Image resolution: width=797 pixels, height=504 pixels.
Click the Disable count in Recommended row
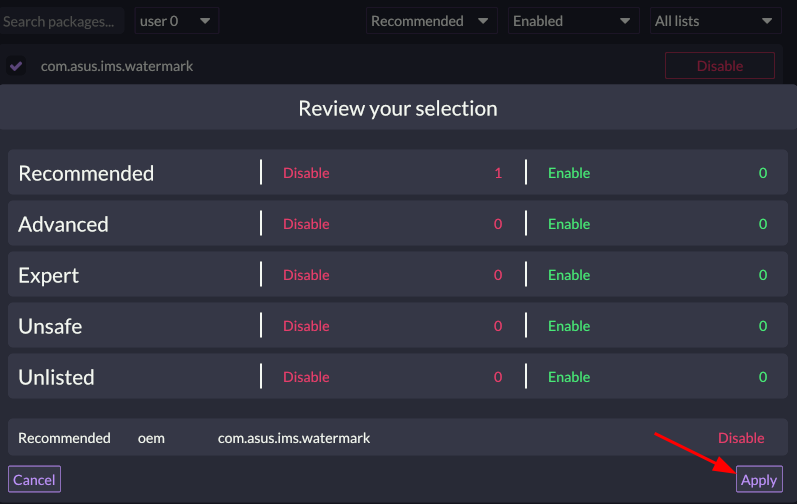[x=498, y=173]
